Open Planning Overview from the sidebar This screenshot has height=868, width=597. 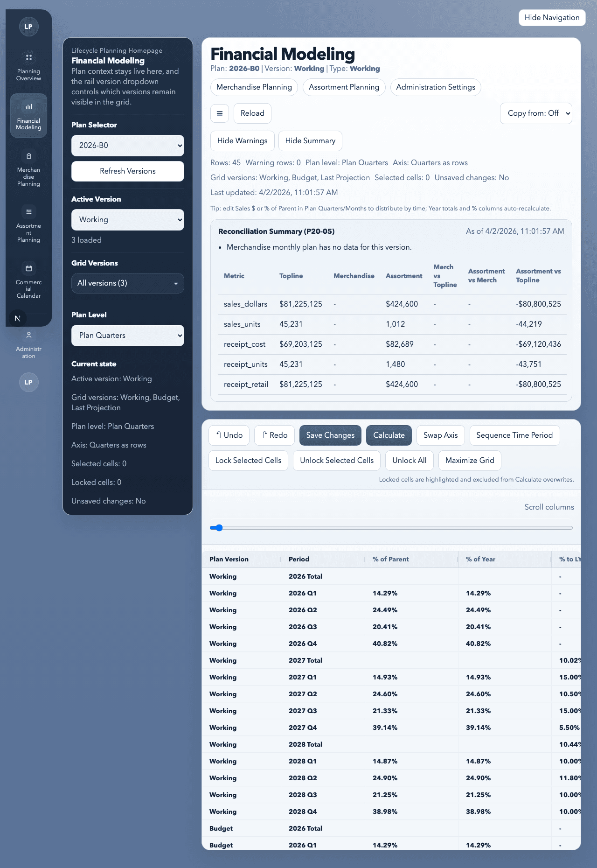(x=28, y=66)
